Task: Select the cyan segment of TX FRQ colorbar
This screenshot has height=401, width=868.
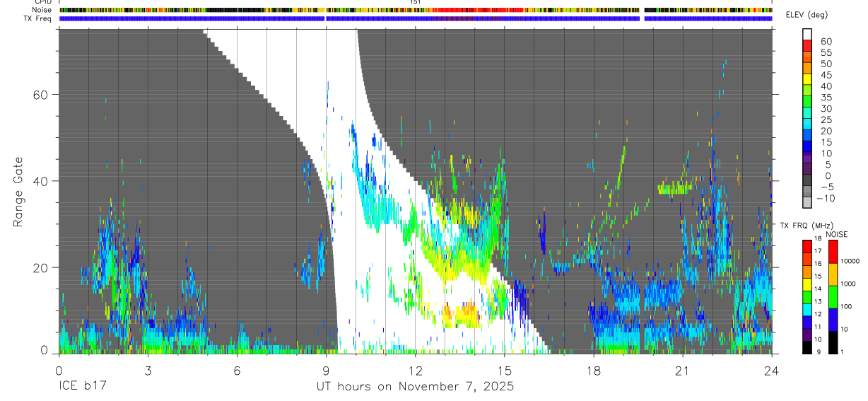Action: (807, 310)
